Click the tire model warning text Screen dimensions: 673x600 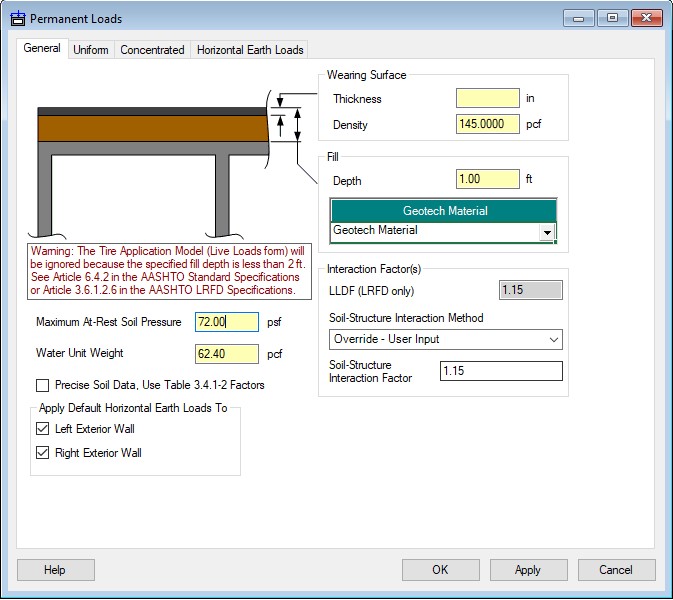click(169, 271)
